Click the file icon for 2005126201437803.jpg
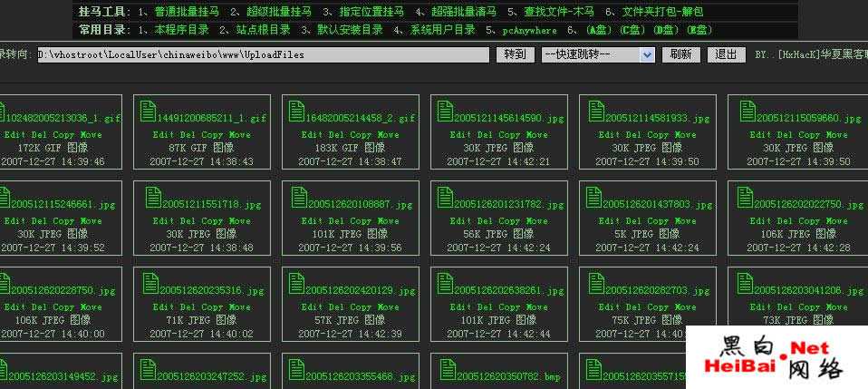This screenshot has height=389, width=868. 594,198
